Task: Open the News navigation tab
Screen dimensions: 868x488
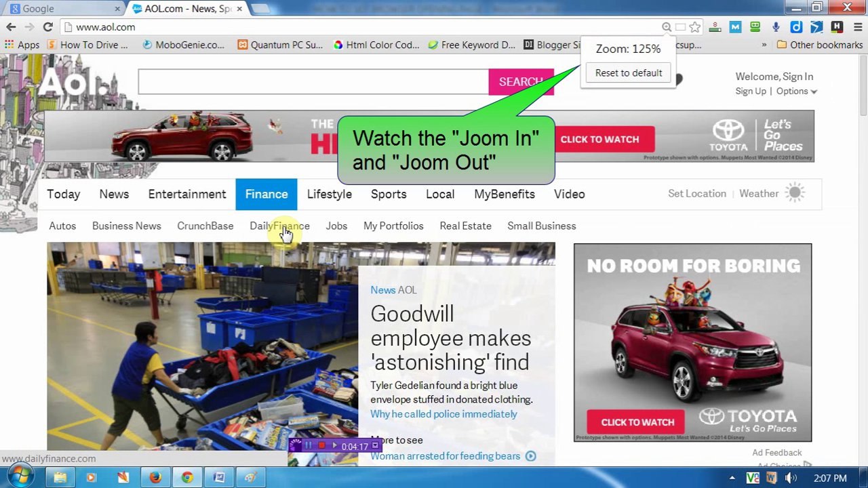Action: coord(114,195)
